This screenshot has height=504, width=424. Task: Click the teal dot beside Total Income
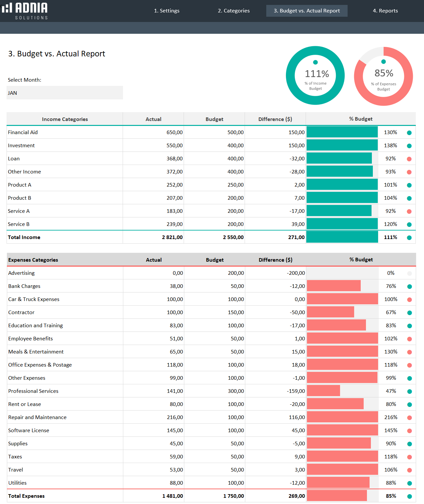pyautogui.click(x=409, y=237)
